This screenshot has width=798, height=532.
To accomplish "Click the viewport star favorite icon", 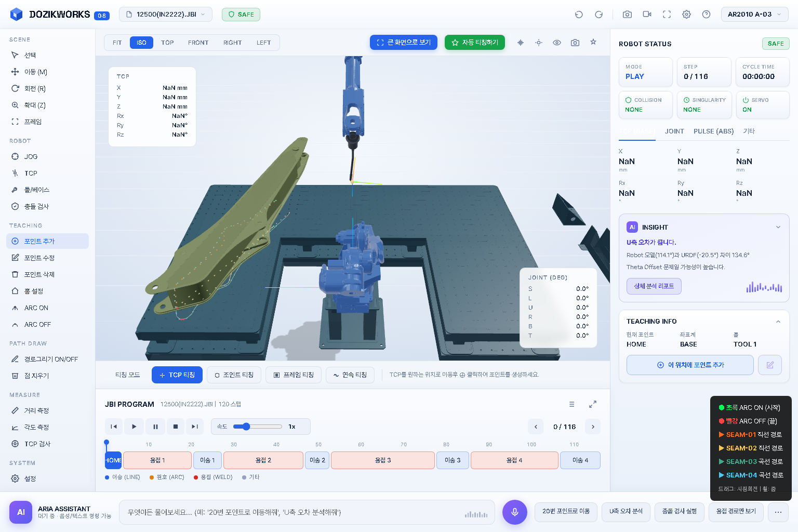I will tap(593, 43).
